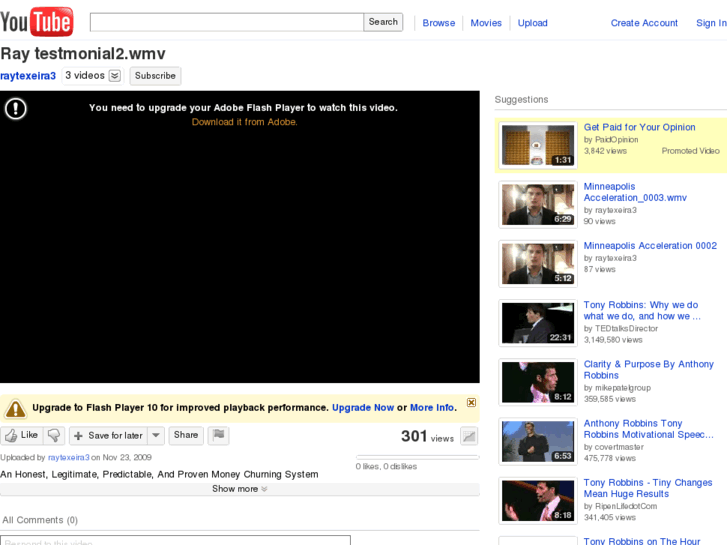Subscribe to raytexeira3 channel
This screenshot has width=727, height=545.
coord(155,76)
